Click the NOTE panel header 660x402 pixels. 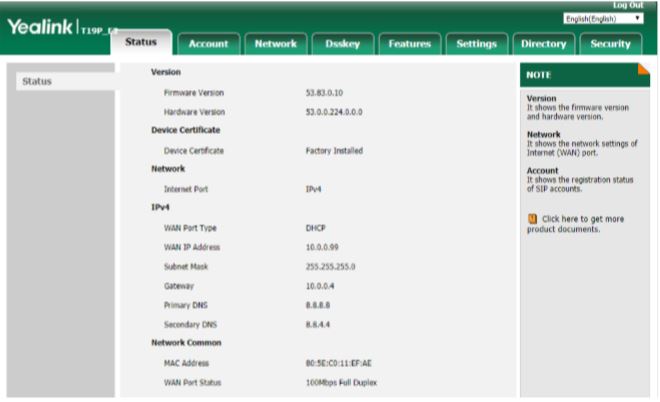pos(580,75)
